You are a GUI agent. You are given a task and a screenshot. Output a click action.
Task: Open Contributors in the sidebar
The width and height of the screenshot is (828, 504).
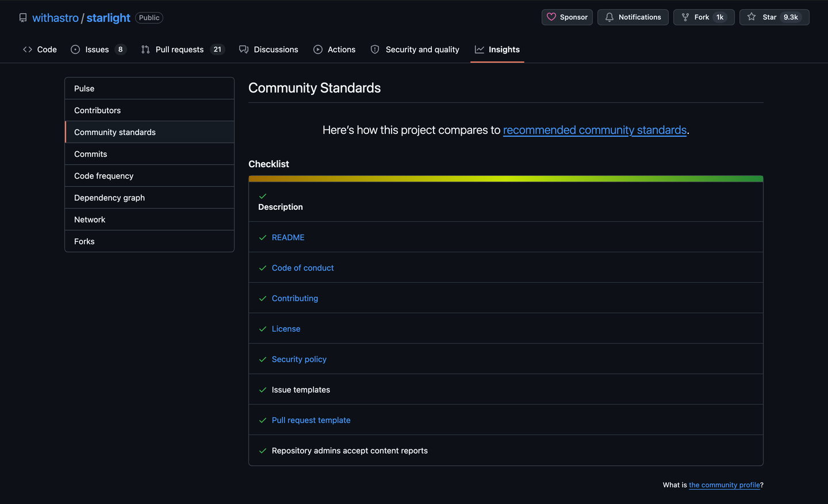(x=149, y=110)
